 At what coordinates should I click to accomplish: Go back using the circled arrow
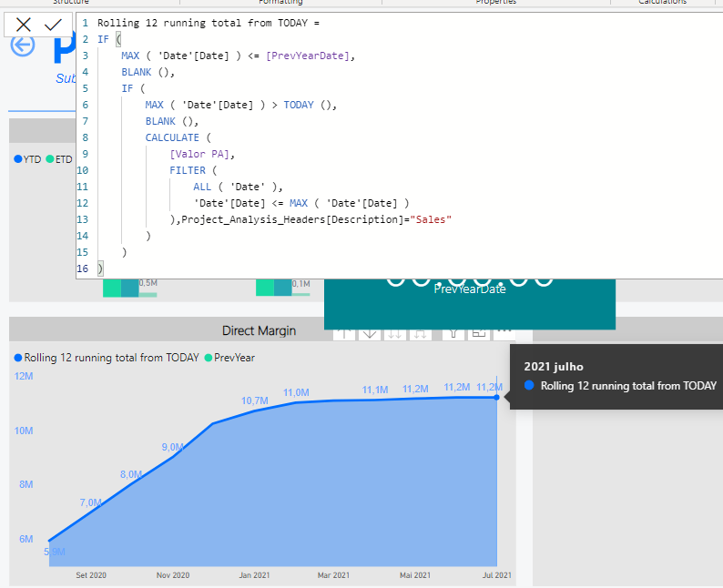click(23, 46)
